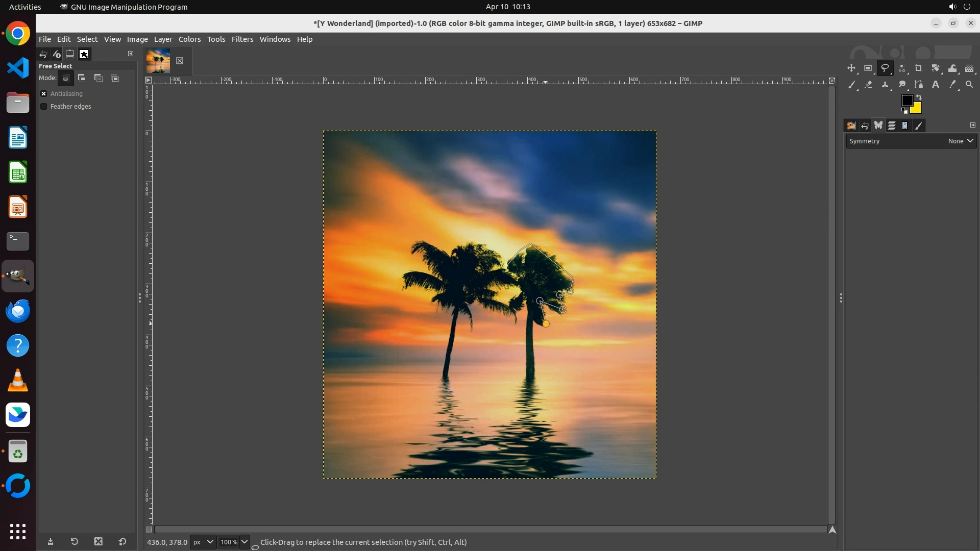Select the Paths tool
Screen dimensions: 980x551
pyautogui.click(x=919, y=85)
